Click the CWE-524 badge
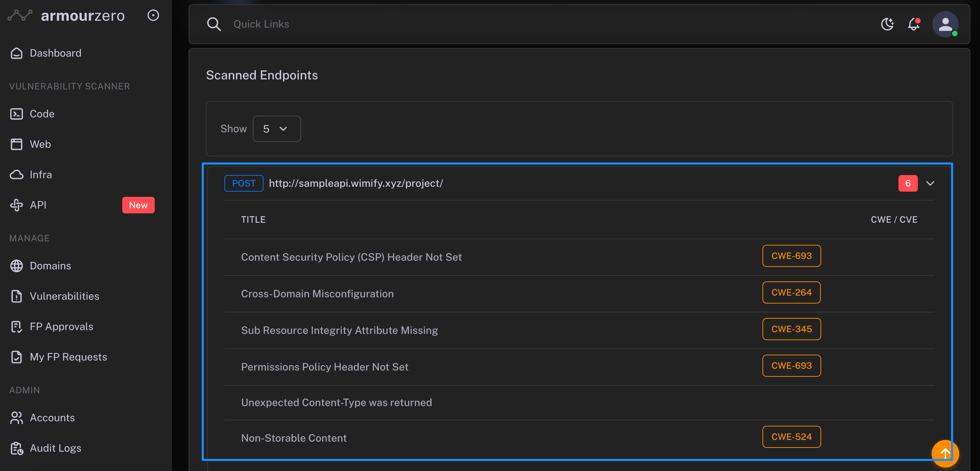This screenshot has width=980, height=471. click(x=791, y=437)
